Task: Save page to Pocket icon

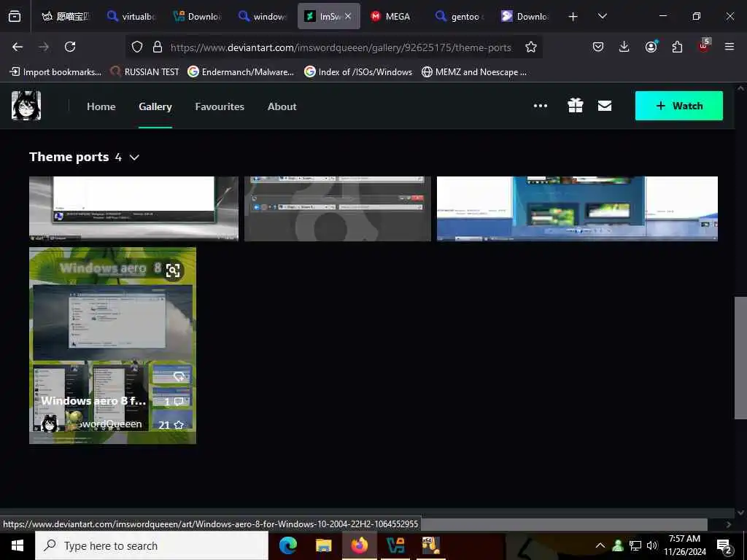Action: [x=598, y=47]
